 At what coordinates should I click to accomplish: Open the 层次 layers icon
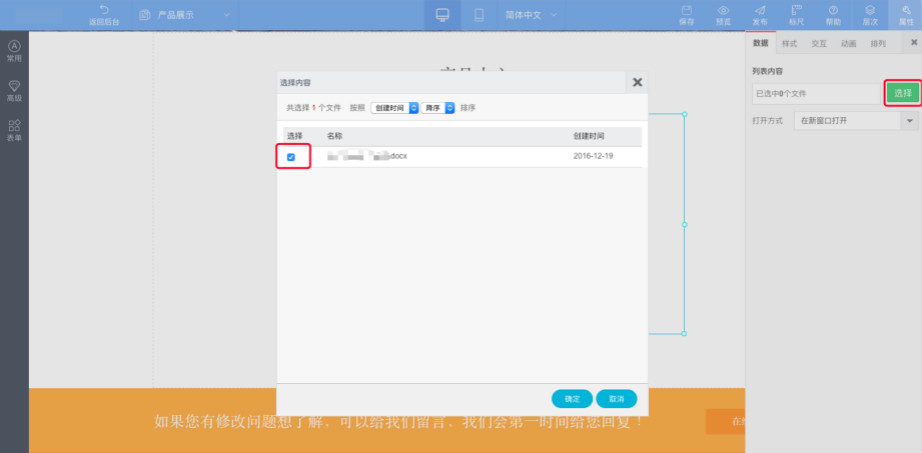pyautogui.click(x=870, y=10)
